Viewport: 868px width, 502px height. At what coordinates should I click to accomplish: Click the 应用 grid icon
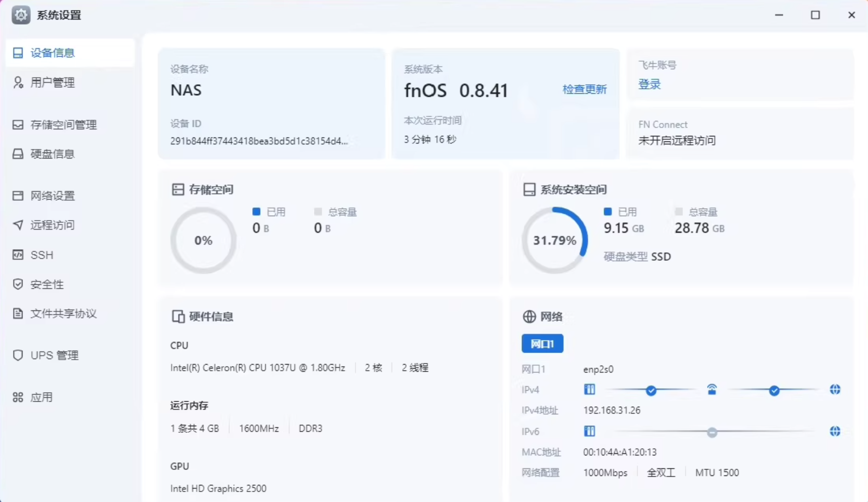pyautogui.click(x=18, y=397)
